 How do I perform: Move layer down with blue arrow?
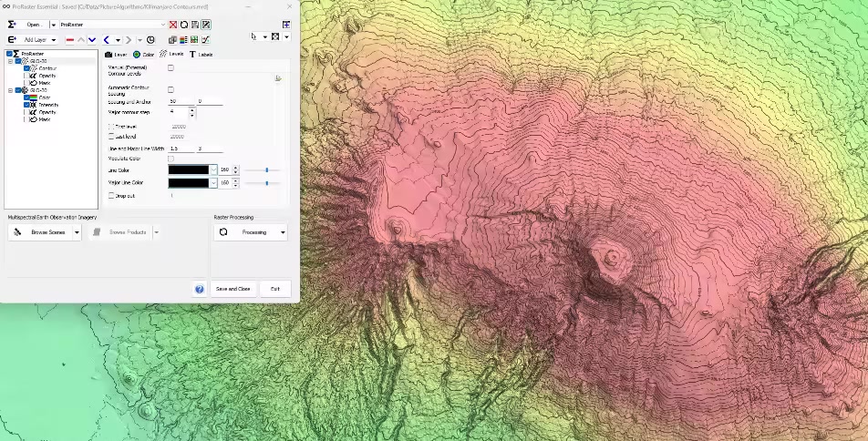click(x=92, y=40)
